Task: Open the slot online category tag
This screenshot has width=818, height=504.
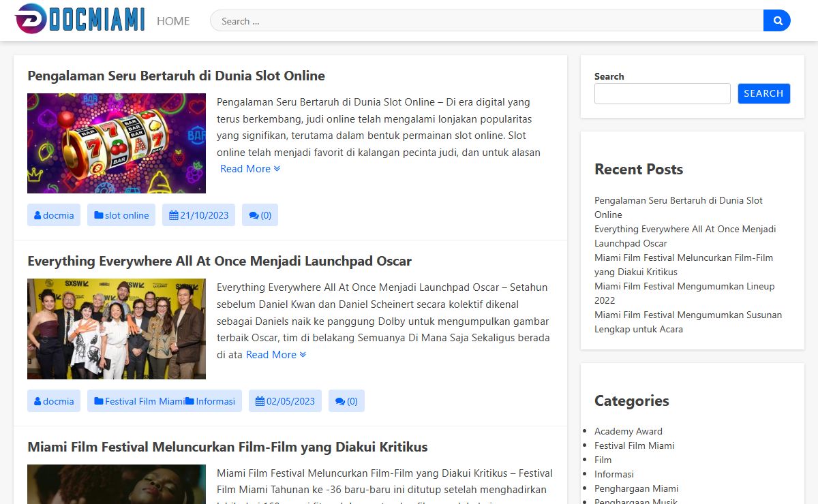Action: point(121,215)
